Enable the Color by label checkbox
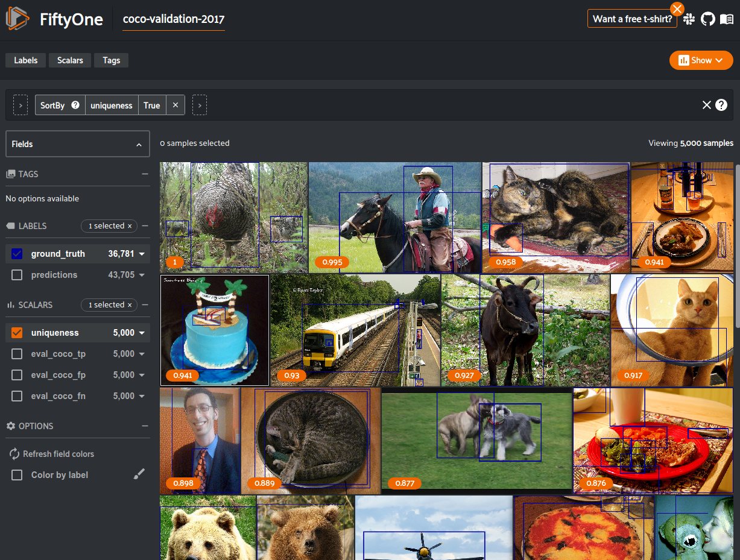The width and height of the screenshot is (740, 560). coord(17,475)
